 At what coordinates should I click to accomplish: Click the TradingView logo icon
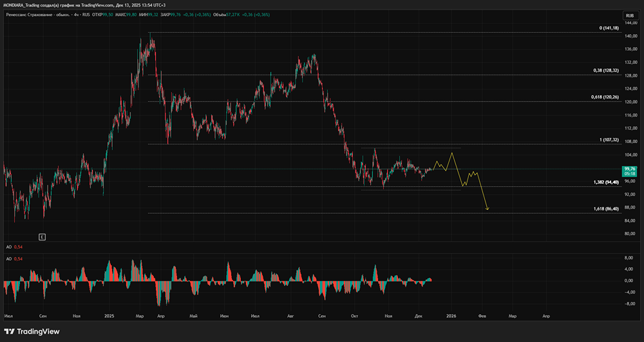pyautogui.click(x=10, y=332)
